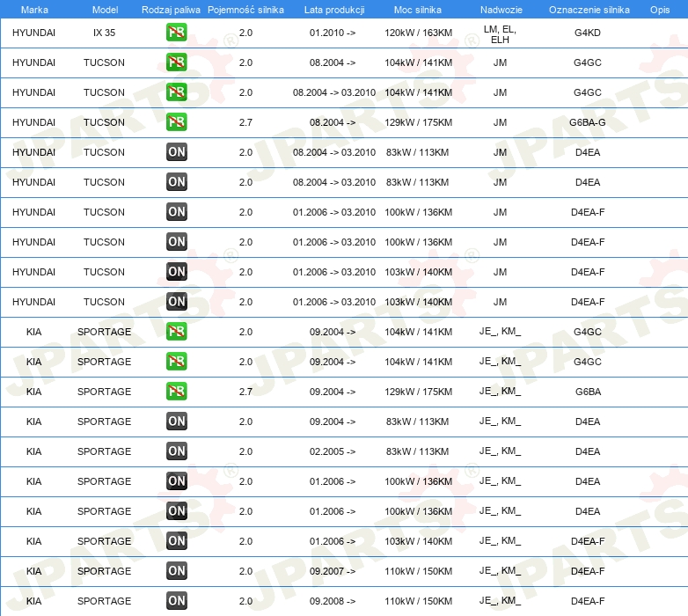The image size is (688, 616).
Task: Select production date 09.2007 ->
Action: tap(333, 571)
